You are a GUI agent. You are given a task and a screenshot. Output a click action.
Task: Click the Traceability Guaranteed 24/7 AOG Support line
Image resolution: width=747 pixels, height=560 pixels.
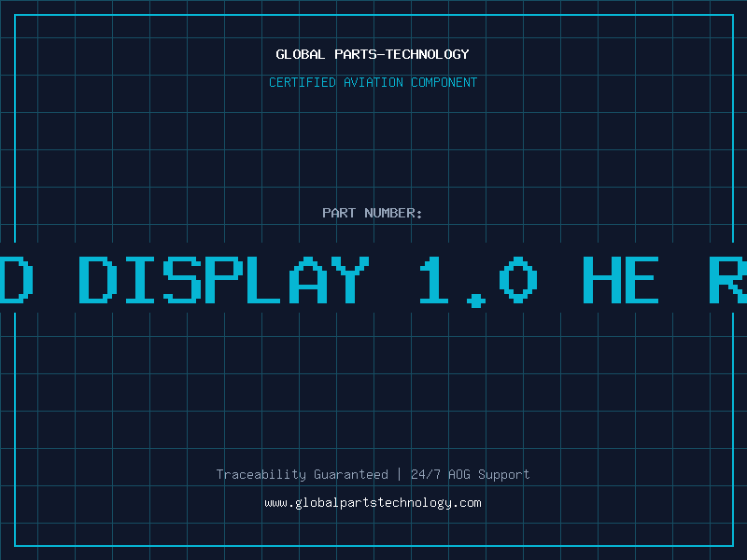373,474
